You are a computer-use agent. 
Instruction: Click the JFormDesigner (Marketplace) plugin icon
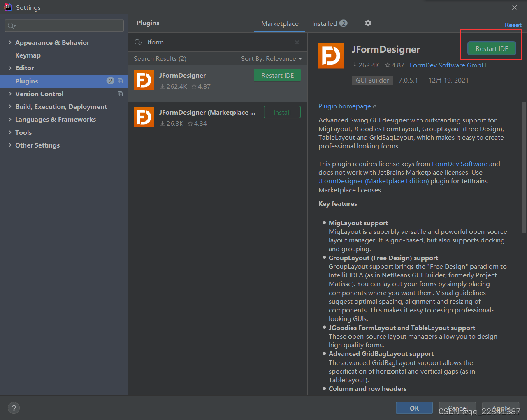pos(144,117)
